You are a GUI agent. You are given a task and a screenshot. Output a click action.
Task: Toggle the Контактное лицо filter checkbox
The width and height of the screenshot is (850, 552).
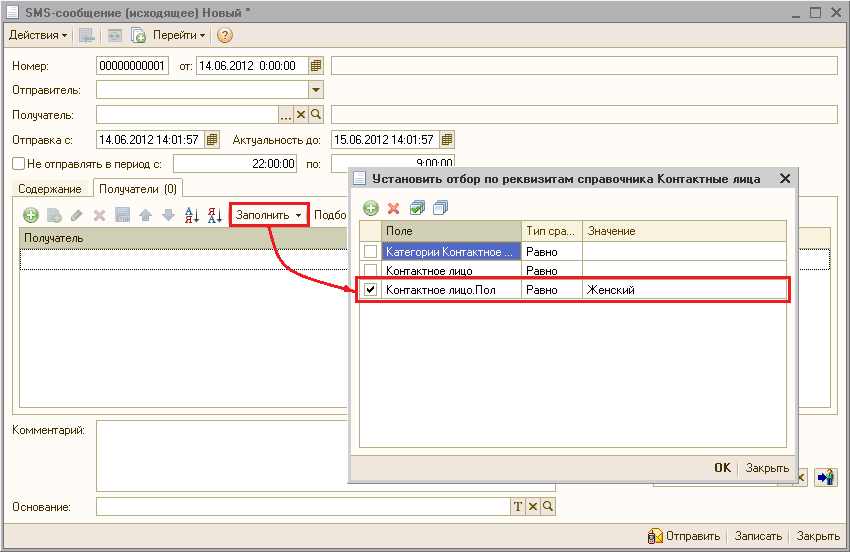371,270
